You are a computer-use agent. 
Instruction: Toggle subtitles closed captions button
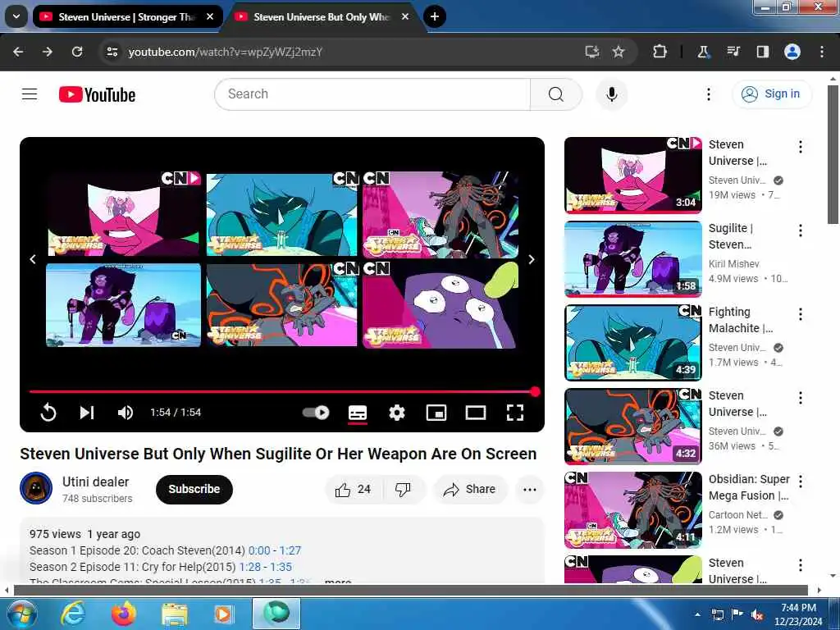click(358, 413)
